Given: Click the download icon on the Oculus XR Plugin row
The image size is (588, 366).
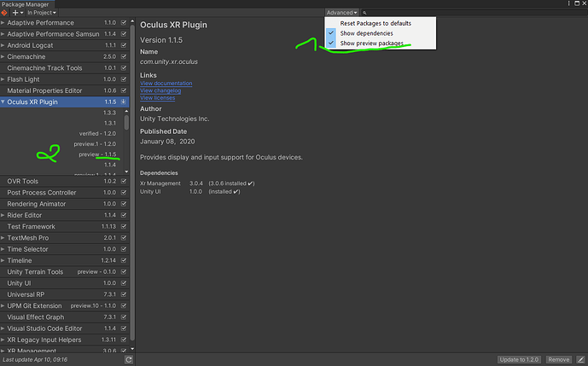Looking at the screenshot, I should point(124,102).
